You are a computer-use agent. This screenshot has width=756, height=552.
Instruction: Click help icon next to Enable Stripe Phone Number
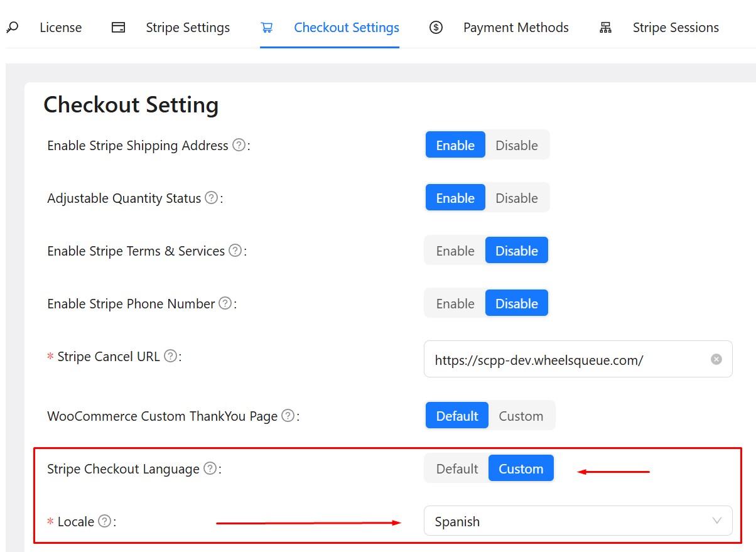(x=225, y=303)
